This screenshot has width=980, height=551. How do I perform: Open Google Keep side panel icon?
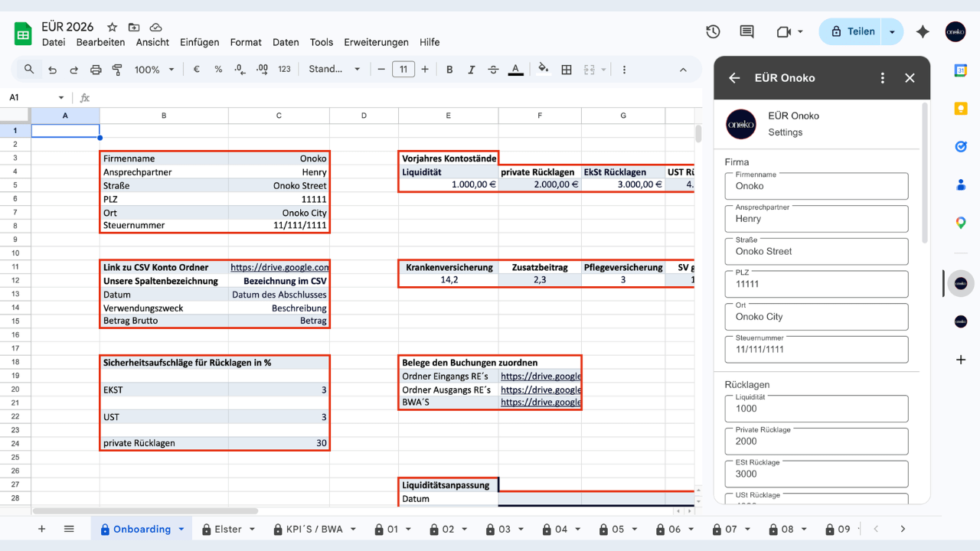point(961,109)
